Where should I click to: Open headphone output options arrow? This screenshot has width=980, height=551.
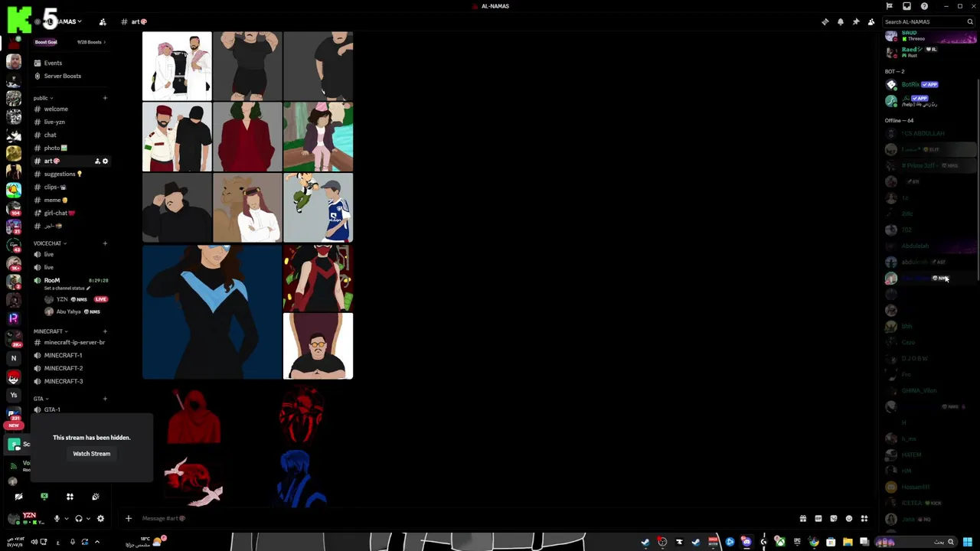[x=87, y=519]
